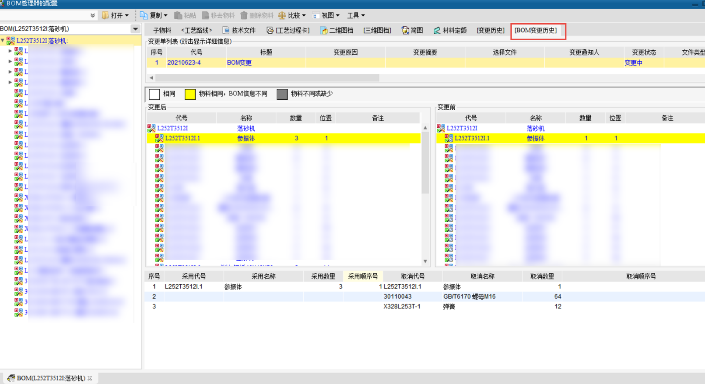Select 落砂机 name in 变更后 panel

pyautogui.click(x=246, y=128)
